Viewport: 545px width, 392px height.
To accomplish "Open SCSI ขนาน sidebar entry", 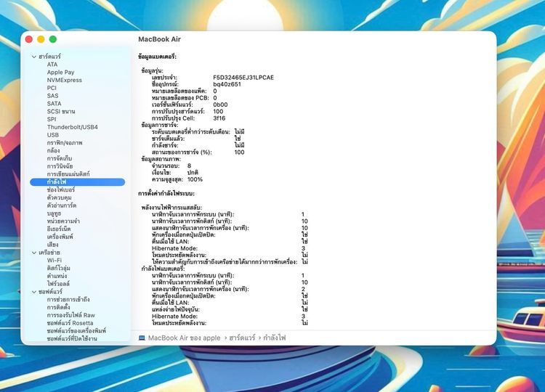I will [61, 112].
